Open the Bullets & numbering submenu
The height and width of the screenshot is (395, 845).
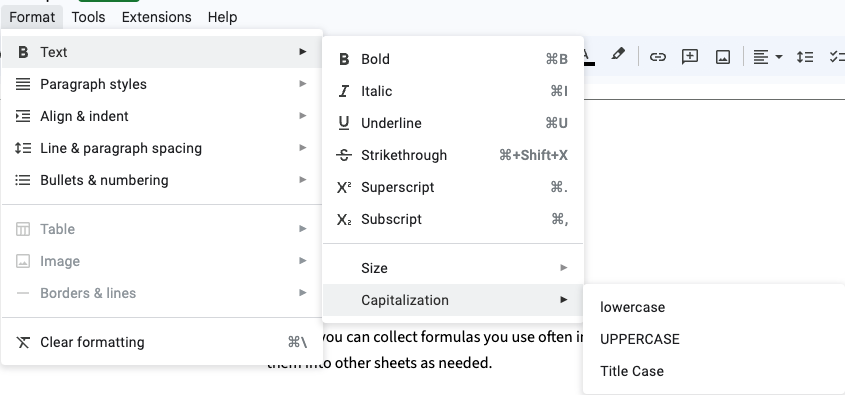click(162, 180)
